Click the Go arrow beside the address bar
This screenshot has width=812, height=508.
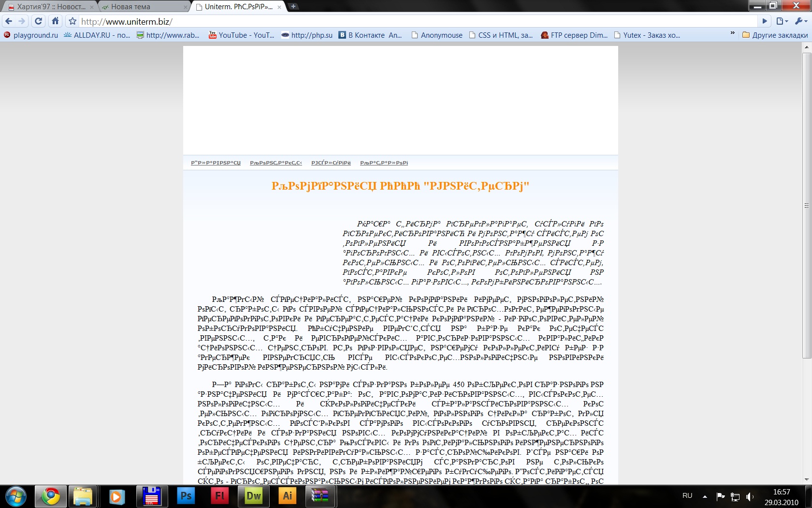(x=765, y=21)
